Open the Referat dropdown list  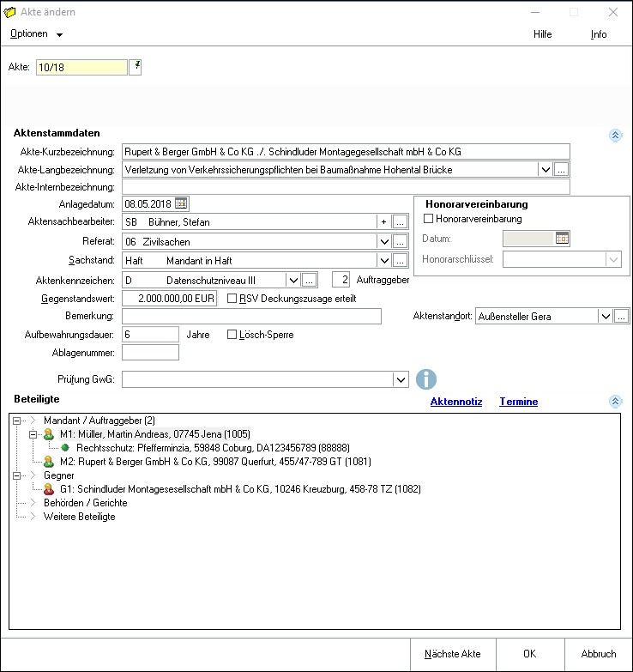tap(383, 241)
